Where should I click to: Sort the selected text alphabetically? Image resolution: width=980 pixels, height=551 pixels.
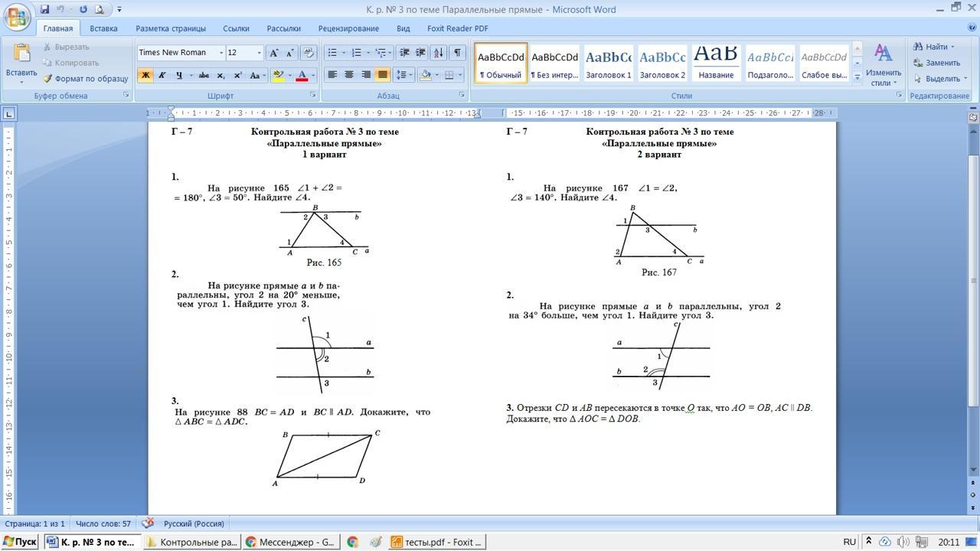(x=439, y=53)
